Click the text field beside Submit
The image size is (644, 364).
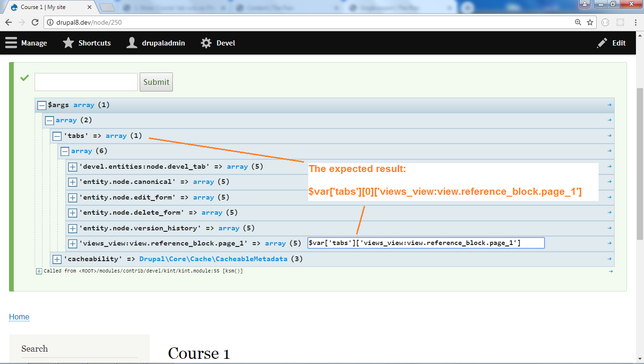[x=86, y=82]
